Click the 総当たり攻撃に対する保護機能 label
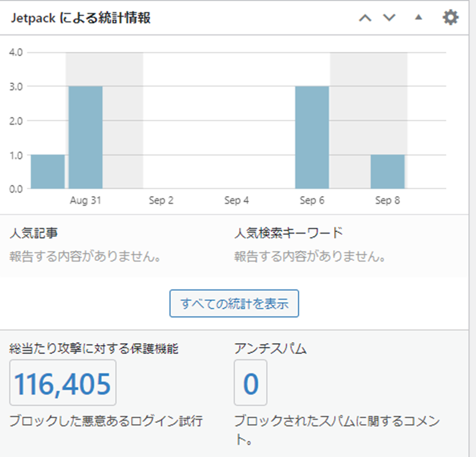476x457 pixels. [x=94, y=349]
